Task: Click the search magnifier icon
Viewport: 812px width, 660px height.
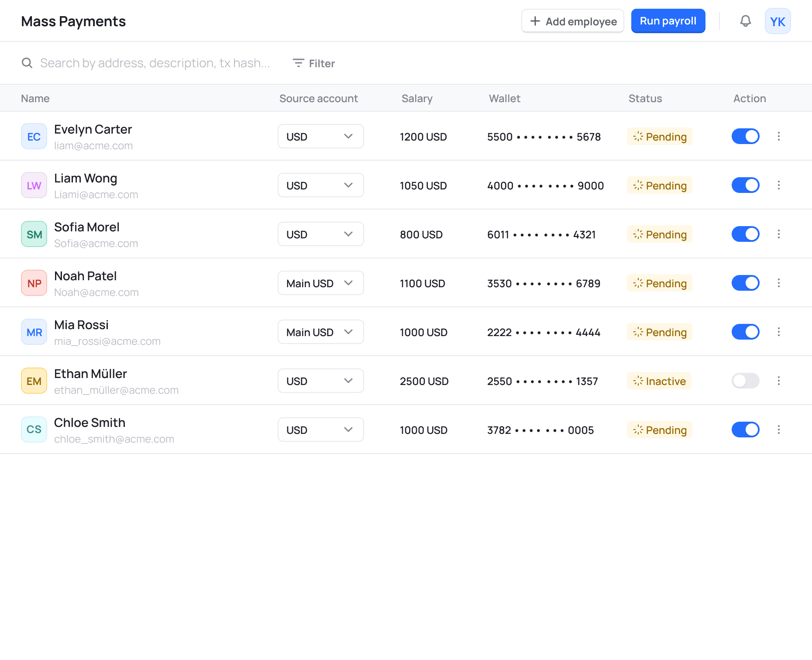Action: (x=27, y=63)
